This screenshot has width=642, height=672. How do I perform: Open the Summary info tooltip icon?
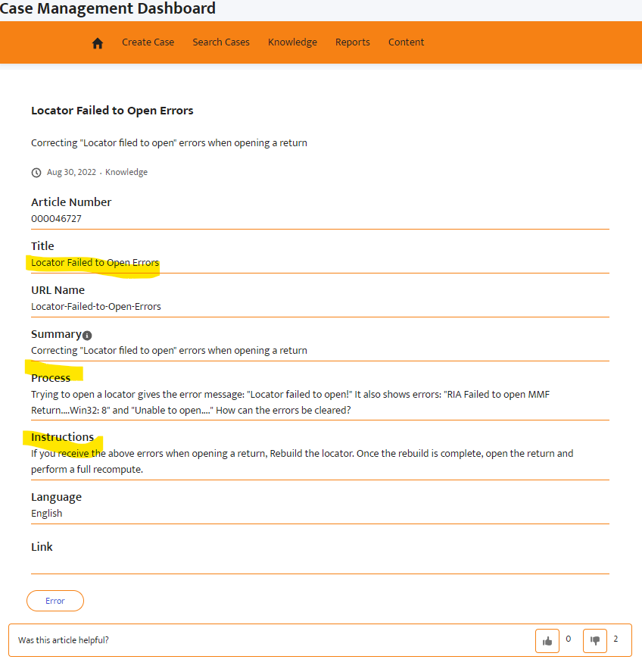coord(87,335)
